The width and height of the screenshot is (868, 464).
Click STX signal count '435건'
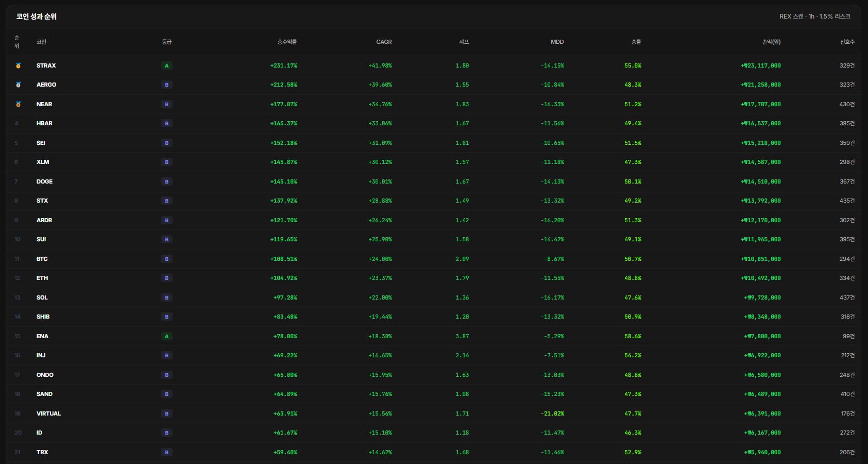click(847, 201)
